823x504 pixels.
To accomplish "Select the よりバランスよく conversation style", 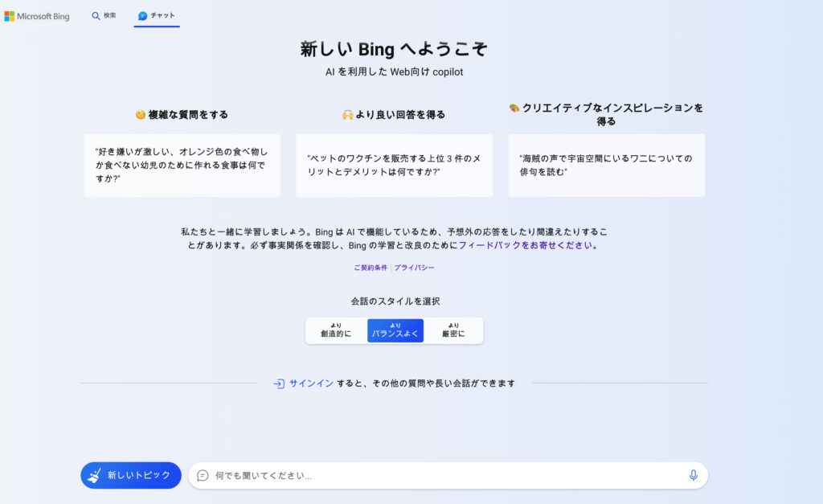I will point(395,330).
